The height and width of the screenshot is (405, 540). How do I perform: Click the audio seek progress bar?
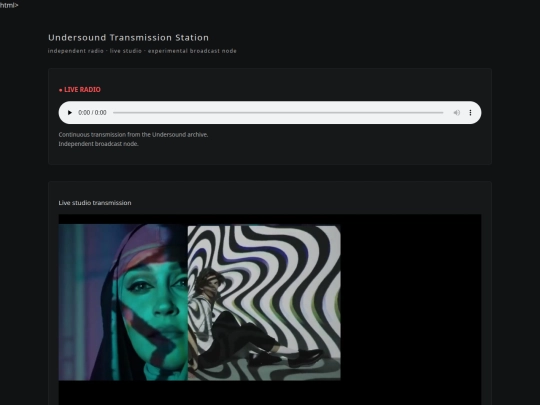(x=278, y=113)
